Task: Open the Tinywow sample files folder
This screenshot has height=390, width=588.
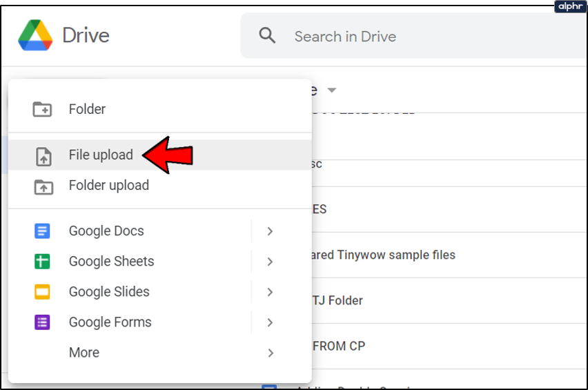Action: (x=449, y=255)
